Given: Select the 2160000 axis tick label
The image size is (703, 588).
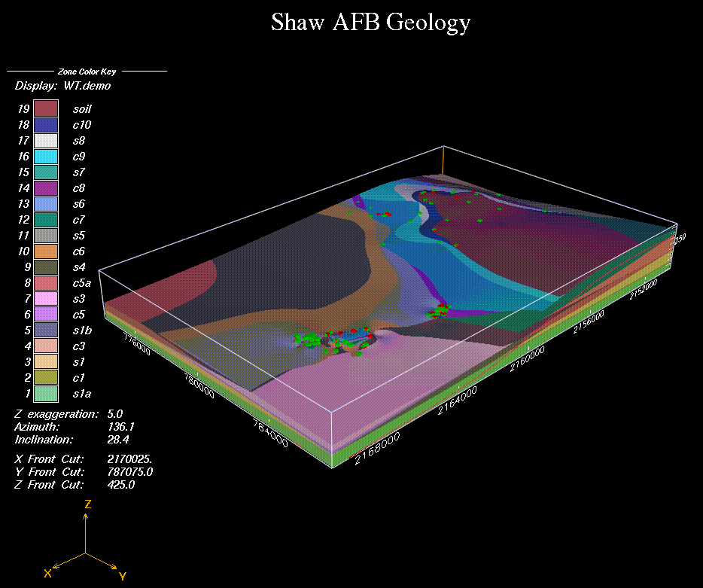Looking at the screenshot, I should pyautogui.click(x=527, y=358).
